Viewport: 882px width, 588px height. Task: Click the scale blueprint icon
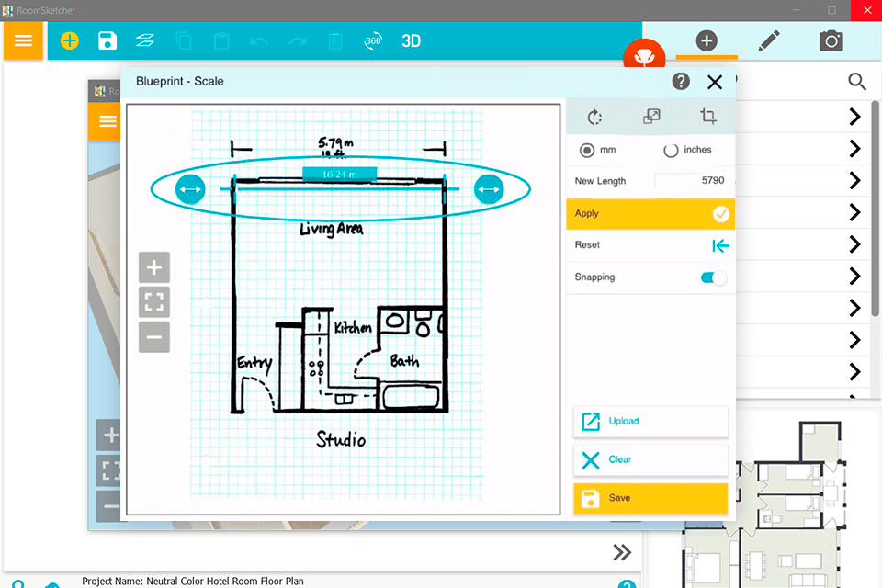point(651,117)
